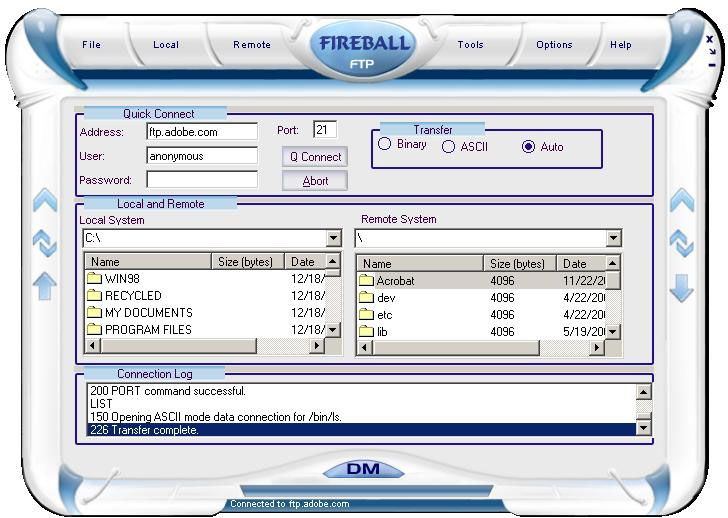Sort local files by Date column
The image size is (728, 518).
[305, 261]
